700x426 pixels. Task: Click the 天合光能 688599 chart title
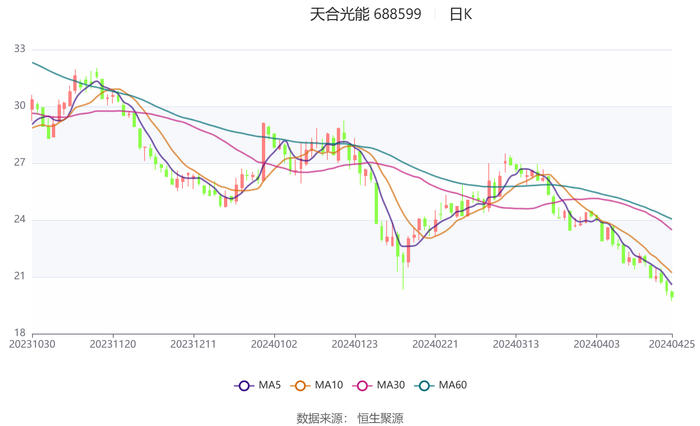(x=365, y=14)
